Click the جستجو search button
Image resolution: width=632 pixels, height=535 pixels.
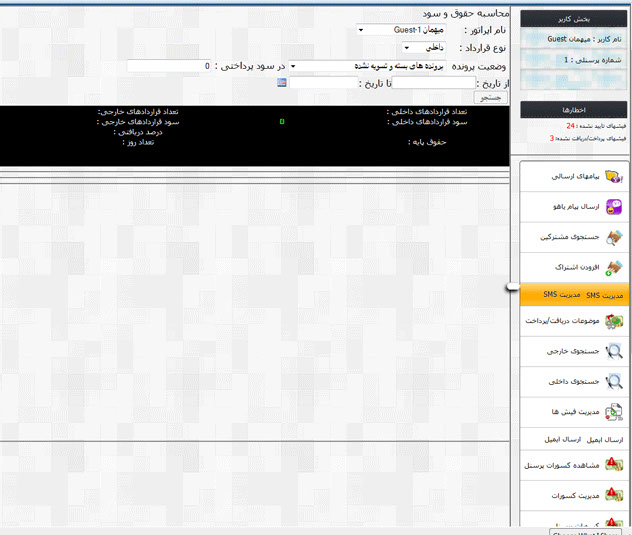[491, 98]
